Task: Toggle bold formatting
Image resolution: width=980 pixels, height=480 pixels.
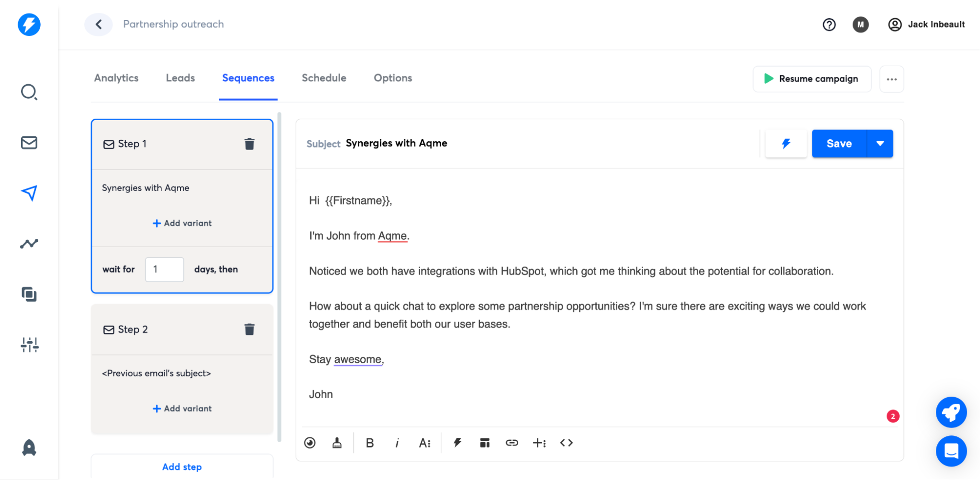Action: 370,443
